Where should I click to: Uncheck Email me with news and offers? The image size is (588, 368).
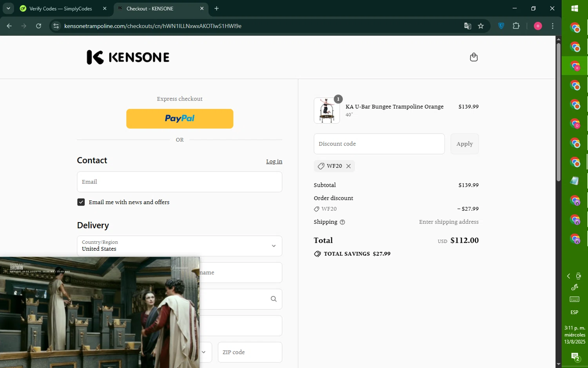81,202
